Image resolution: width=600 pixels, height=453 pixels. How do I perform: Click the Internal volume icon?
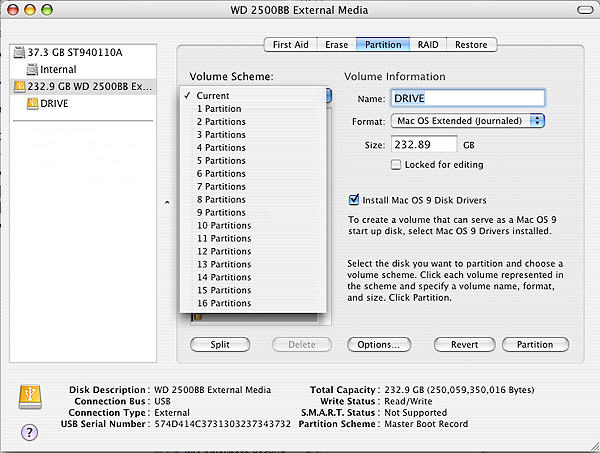[32, 69]
